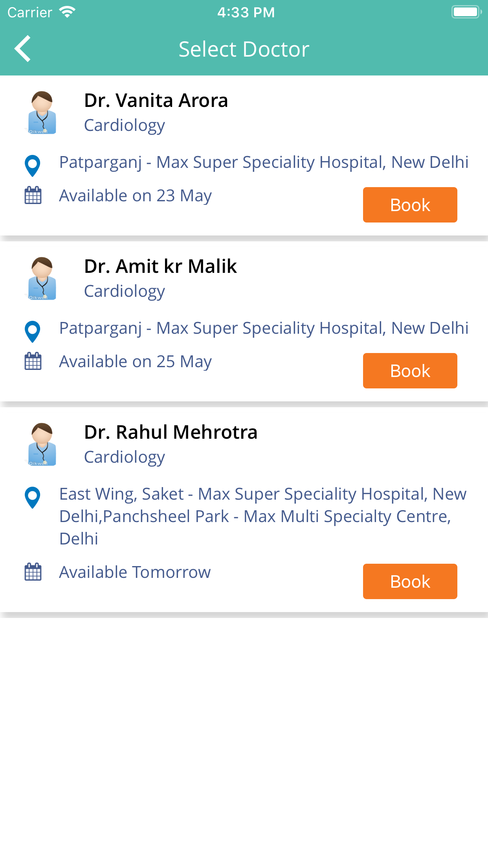Tap East Wing, Saket hospital address
488x868 pixels.
[262, 516]
